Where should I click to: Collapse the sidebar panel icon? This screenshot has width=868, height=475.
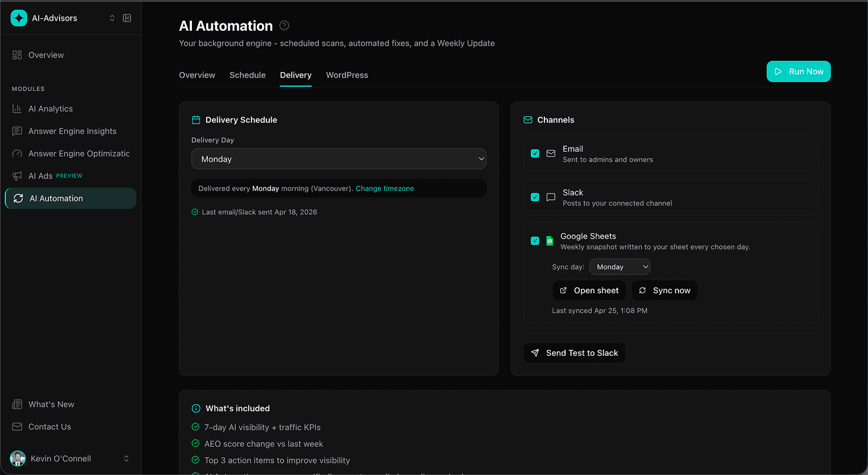coord(127,18)
